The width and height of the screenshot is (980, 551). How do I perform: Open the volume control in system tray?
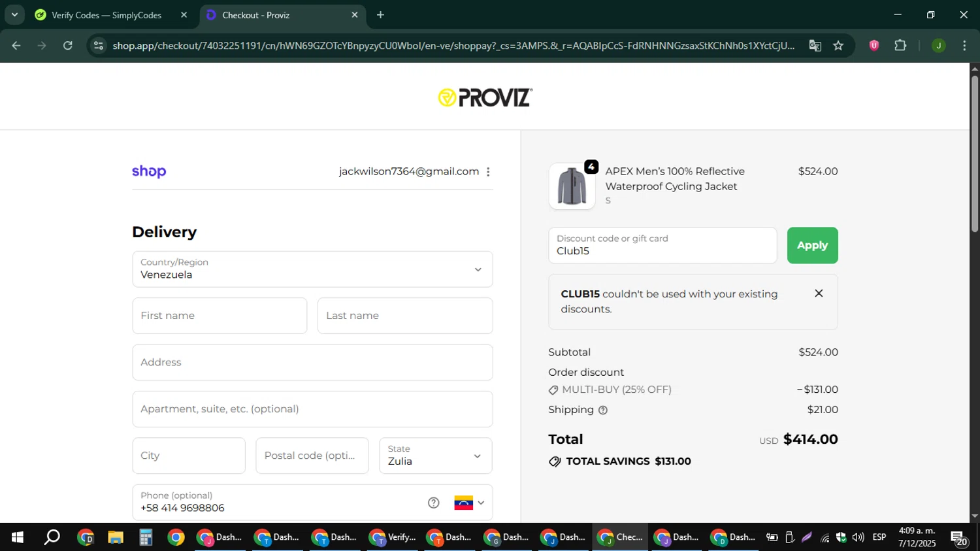[x=858, y=537]
